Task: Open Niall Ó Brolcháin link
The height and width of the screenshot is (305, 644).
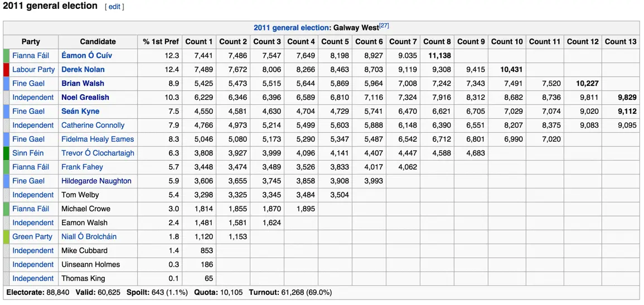Action: [89, 236]
